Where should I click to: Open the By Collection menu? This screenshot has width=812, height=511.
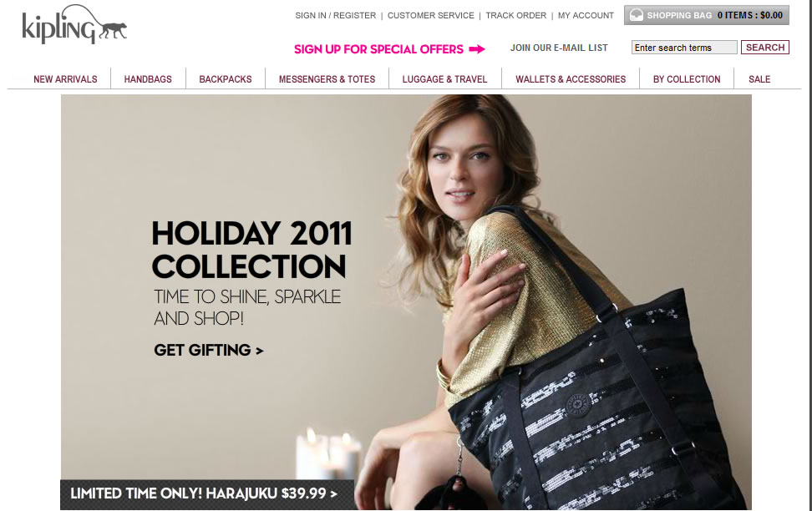687,79
